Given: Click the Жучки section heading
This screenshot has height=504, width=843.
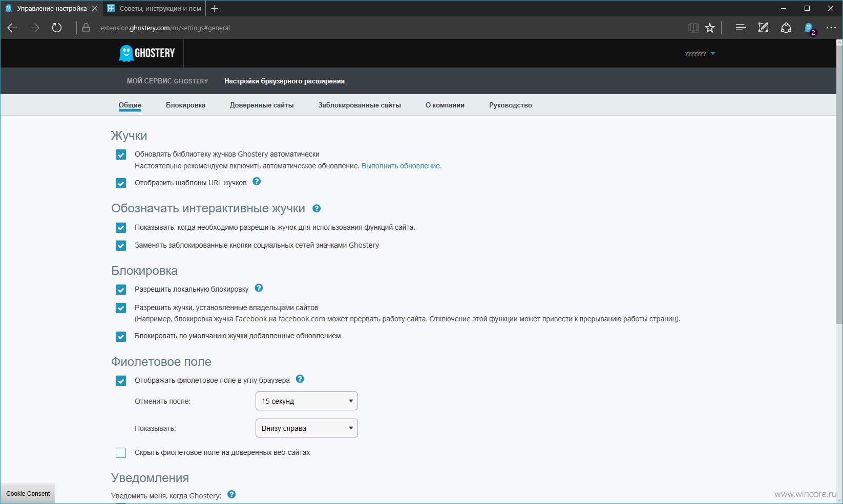Looking at the screenshot, I should (129, 136).
